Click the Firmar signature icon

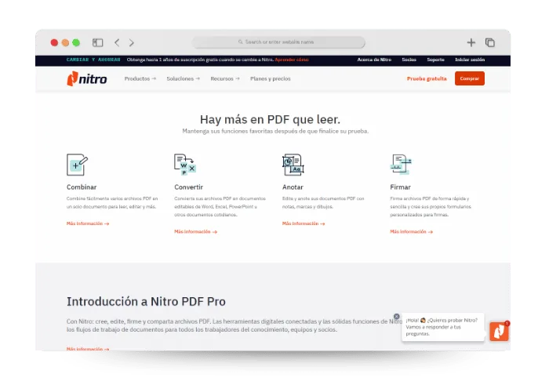(x=401, y=164)
